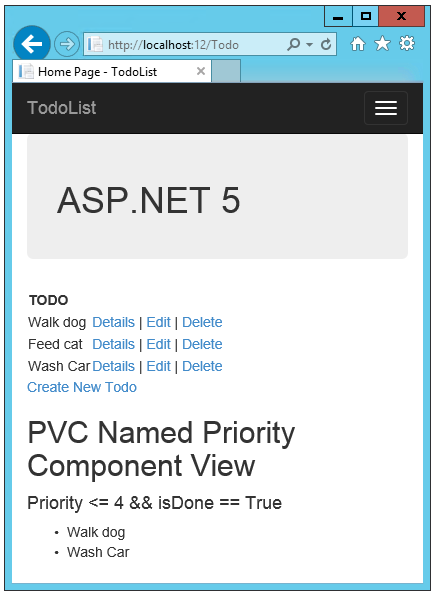Click the TodoList brand link
Image resolution: width=436 pixels, height=596 pixels.
coord(62,108)
